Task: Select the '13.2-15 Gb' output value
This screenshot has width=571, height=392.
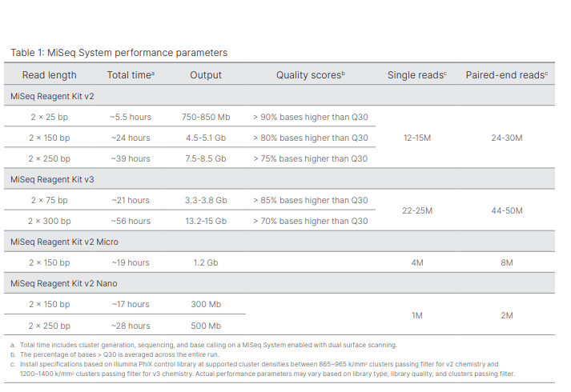Action: 206,221
